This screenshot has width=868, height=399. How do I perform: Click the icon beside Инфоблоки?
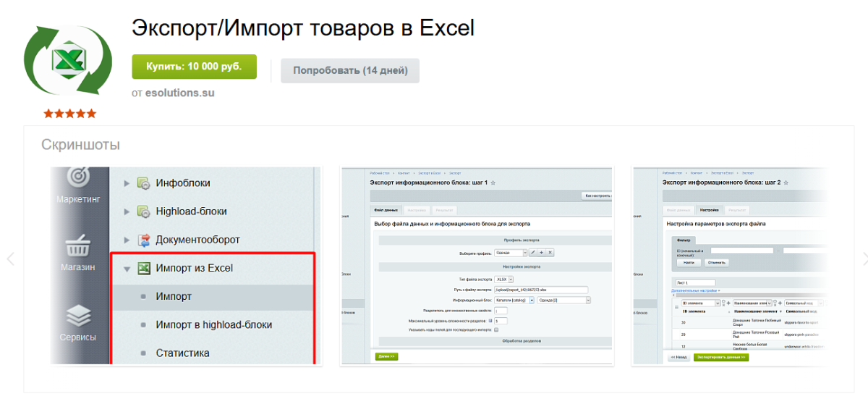tap(143, 183)
